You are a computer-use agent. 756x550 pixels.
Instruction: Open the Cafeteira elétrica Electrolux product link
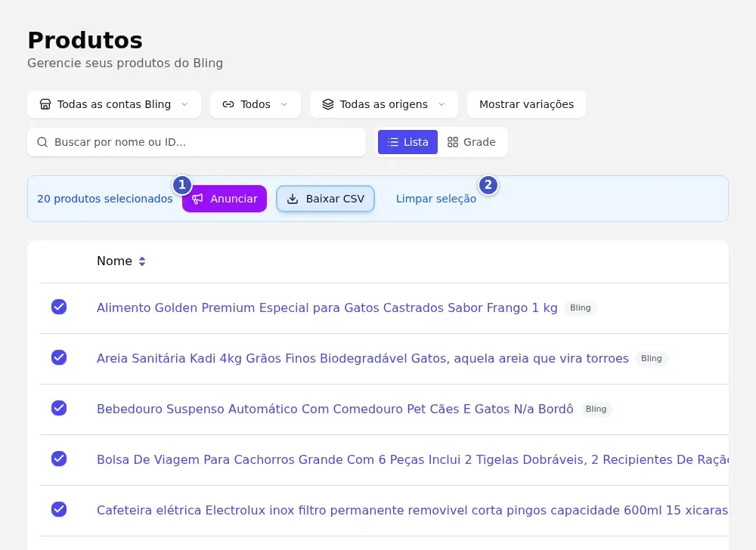click(413, 510)
